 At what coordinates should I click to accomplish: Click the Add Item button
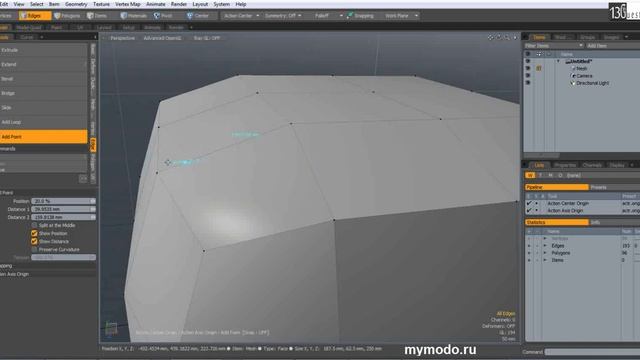point(597,46)
